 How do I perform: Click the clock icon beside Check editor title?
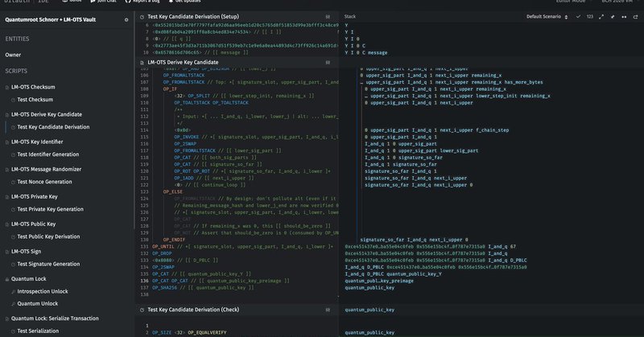tap(142, 310)
